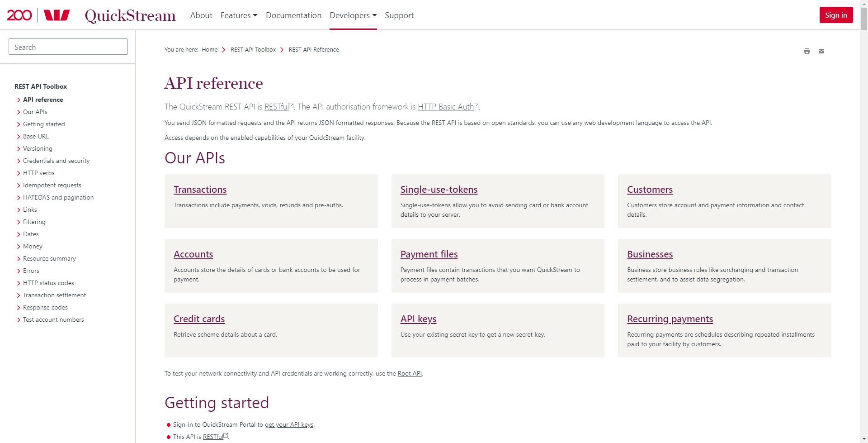Open Errors sidebar item
The height and width of the screenshot is (443, 868).
[x=31, y=271]
